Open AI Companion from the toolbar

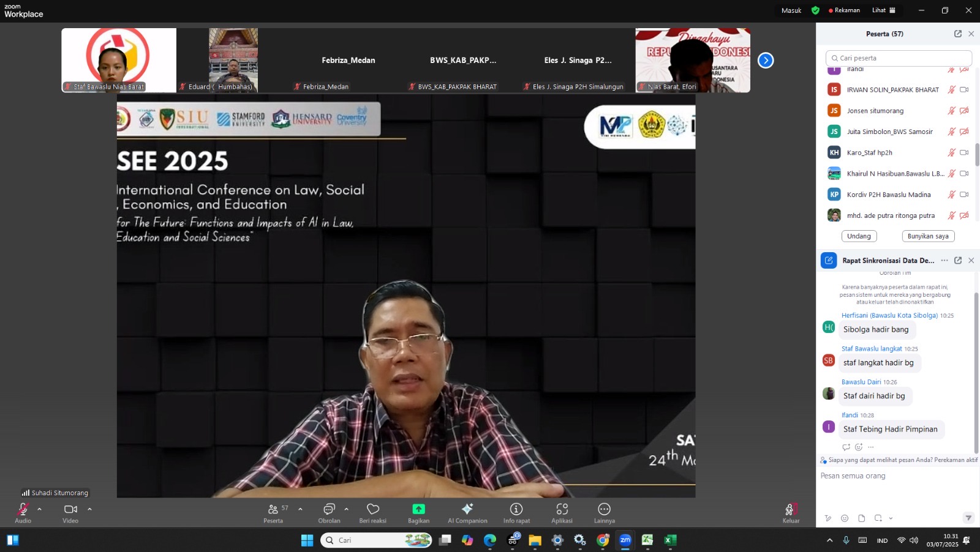click(x=467, y=509)
